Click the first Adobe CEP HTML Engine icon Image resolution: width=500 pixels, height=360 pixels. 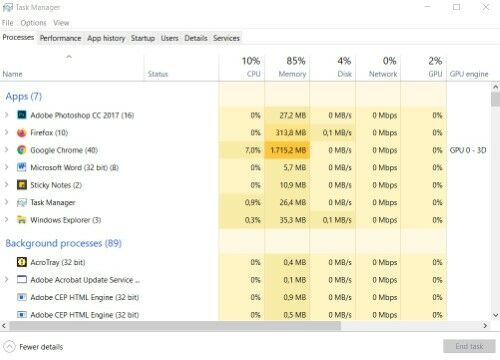pyautogui.click(x=22, y=297)
